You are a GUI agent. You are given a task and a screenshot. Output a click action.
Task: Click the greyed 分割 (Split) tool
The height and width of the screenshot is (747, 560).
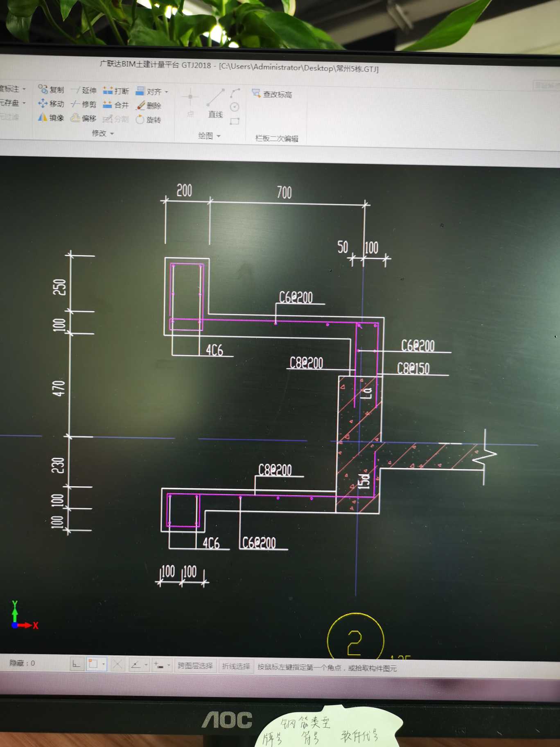click(116, 119)
